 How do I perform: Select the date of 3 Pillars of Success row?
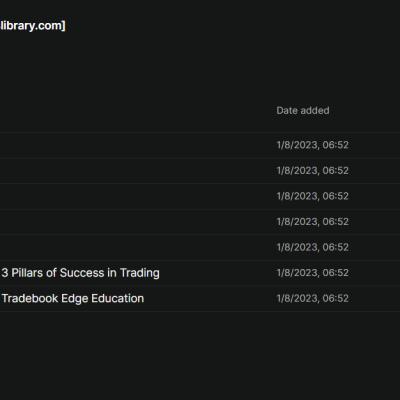[312, 273]
